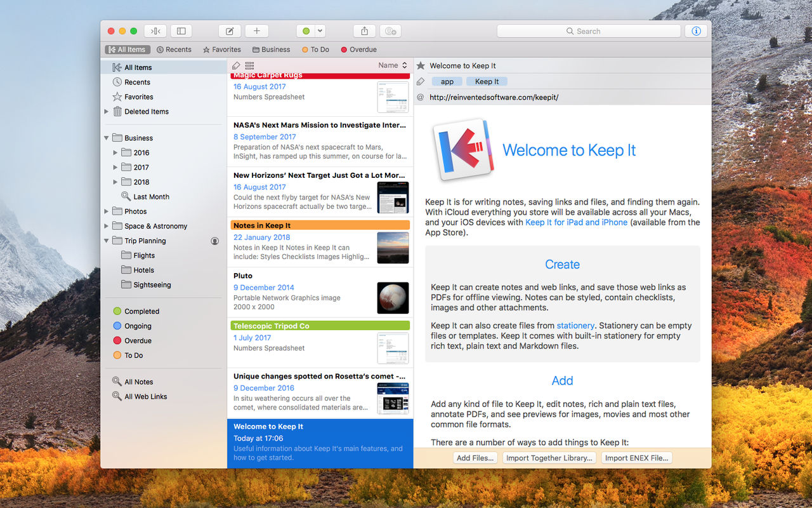This screenshot has height=508, width=812.
Task: Expand the Deleted Items disclosure triangle
Action: pyautogui.click(x=107, y=111)
